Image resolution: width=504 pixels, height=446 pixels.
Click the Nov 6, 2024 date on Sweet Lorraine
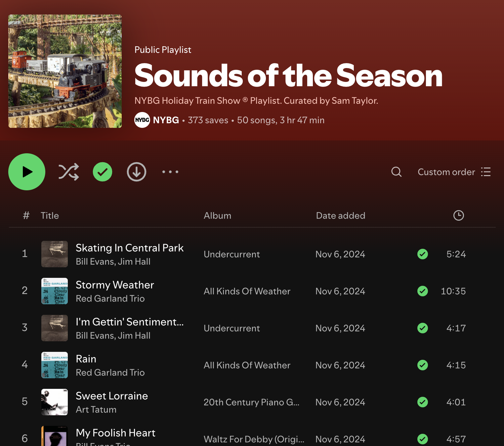pyautogui.click(x=340, y=402)
